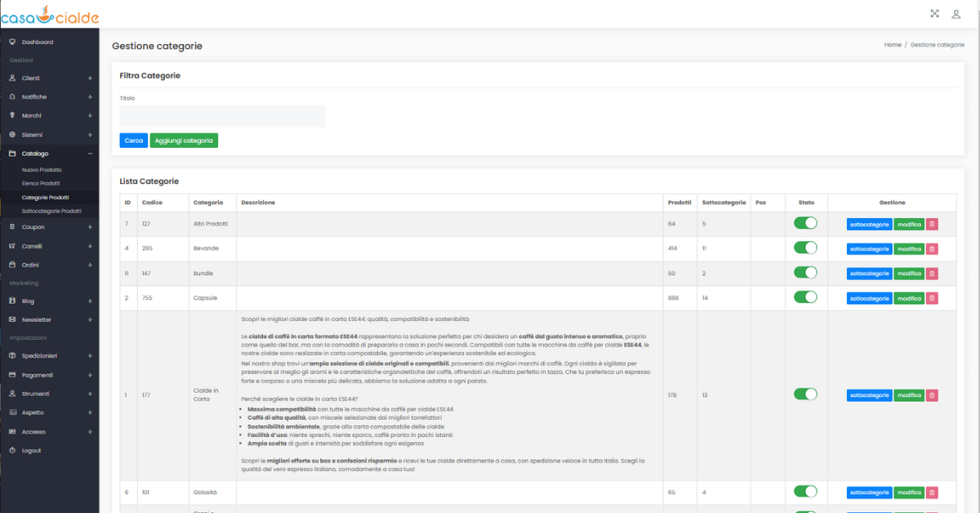
Task: Click modifica for the Capsule row
Action: tap(909, 298)
